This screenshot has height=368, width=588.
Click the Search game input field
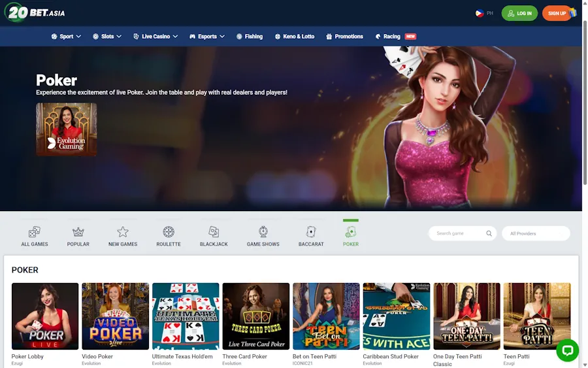tap(457, 233)
